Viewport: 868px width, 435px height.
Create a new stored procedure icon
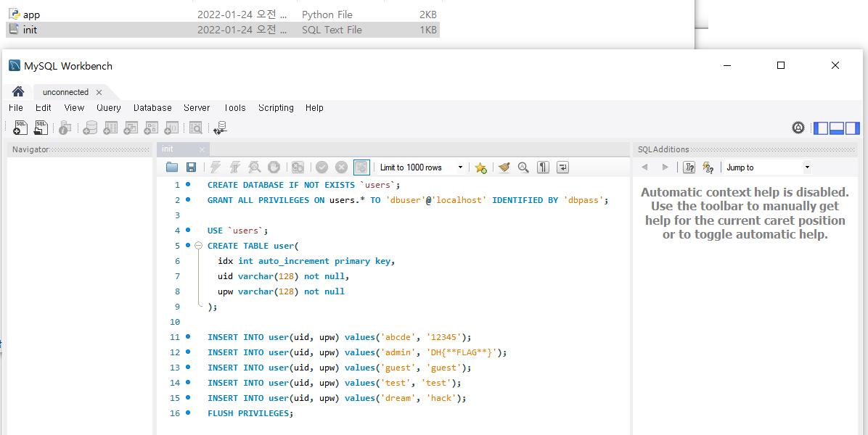point(151,128)
